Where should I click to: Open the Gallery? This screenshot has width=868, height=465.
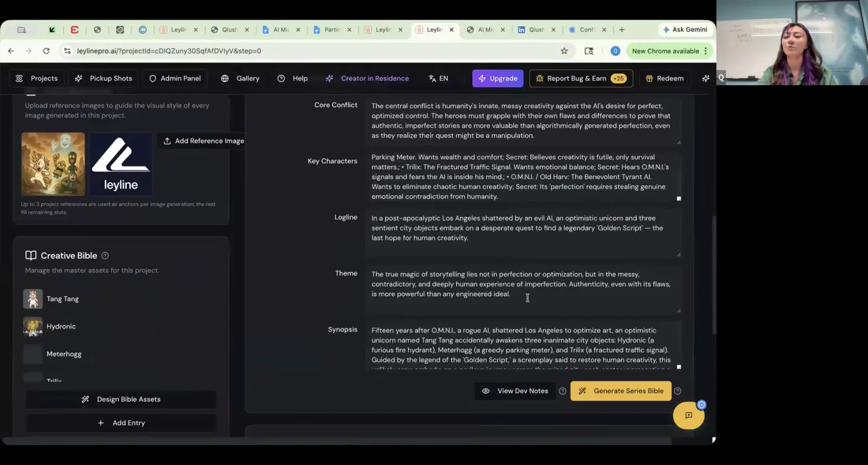click(240, 79)
